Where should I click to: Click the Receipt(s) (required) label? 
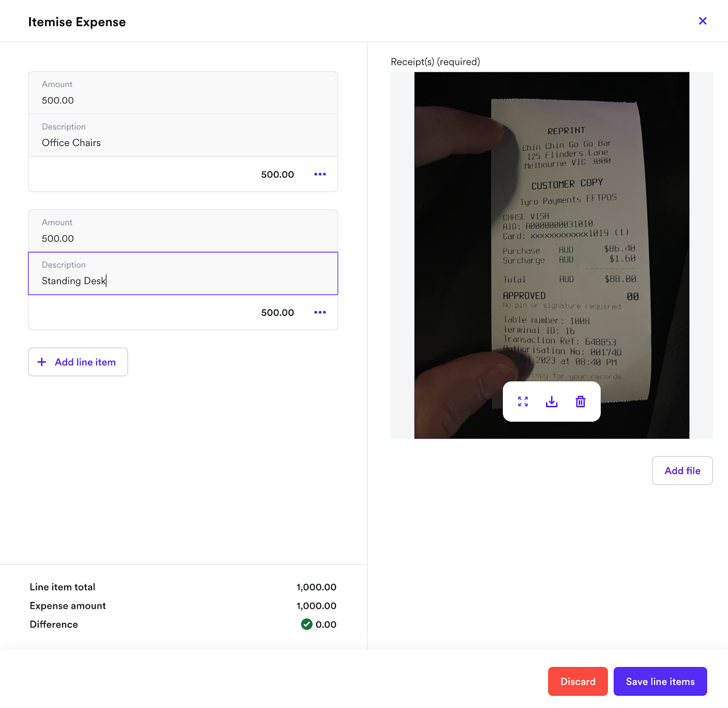[435, 62]
